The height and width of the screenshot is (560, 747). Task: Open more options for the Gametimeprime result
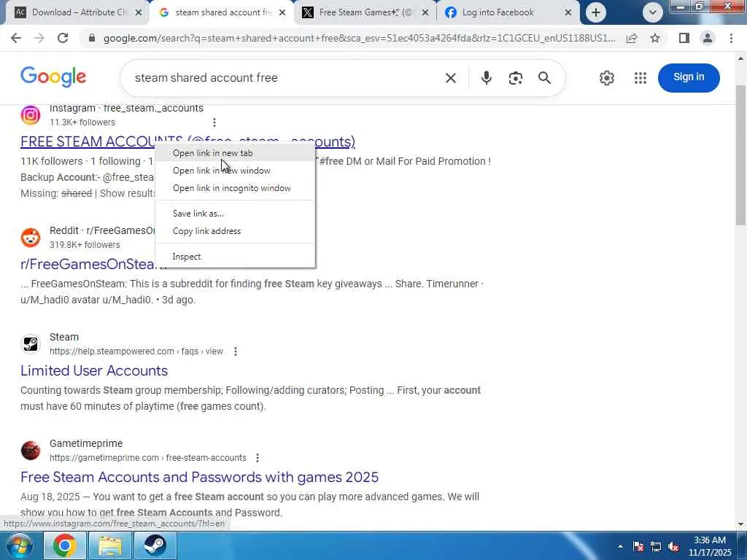point(258,458)
